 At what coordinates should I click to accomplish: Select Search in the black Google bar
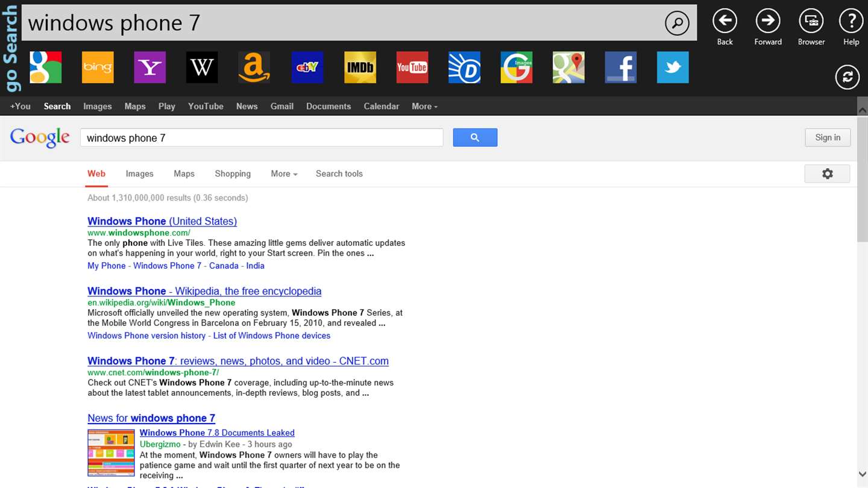coord(57,106)
